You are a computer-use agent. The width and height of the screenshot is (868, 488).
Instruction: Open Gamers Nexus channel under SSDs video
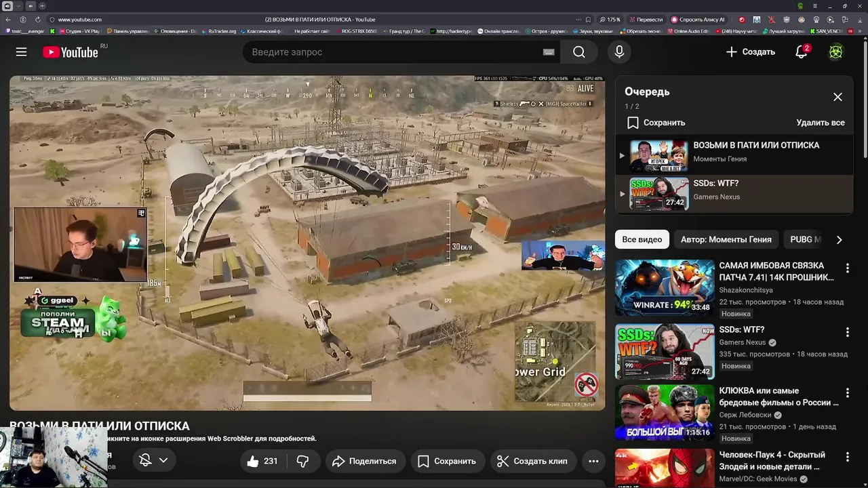[743, 342]
